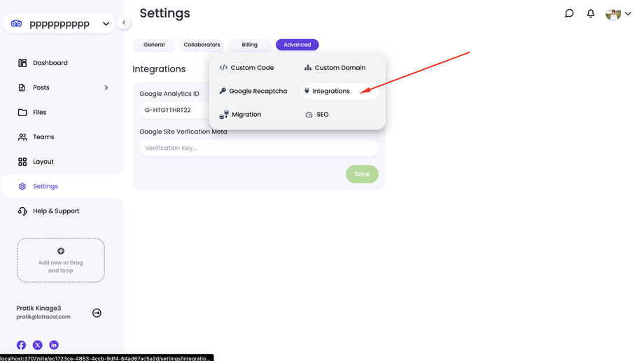The image size is (644, 361).
Task: Select the SEO menu option
Action: click(x=317, y=115)
